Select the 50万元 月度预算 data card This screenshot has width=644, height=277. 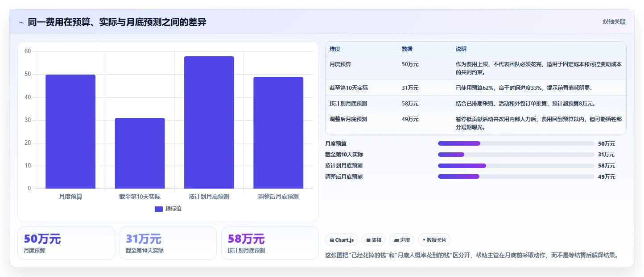66,243
